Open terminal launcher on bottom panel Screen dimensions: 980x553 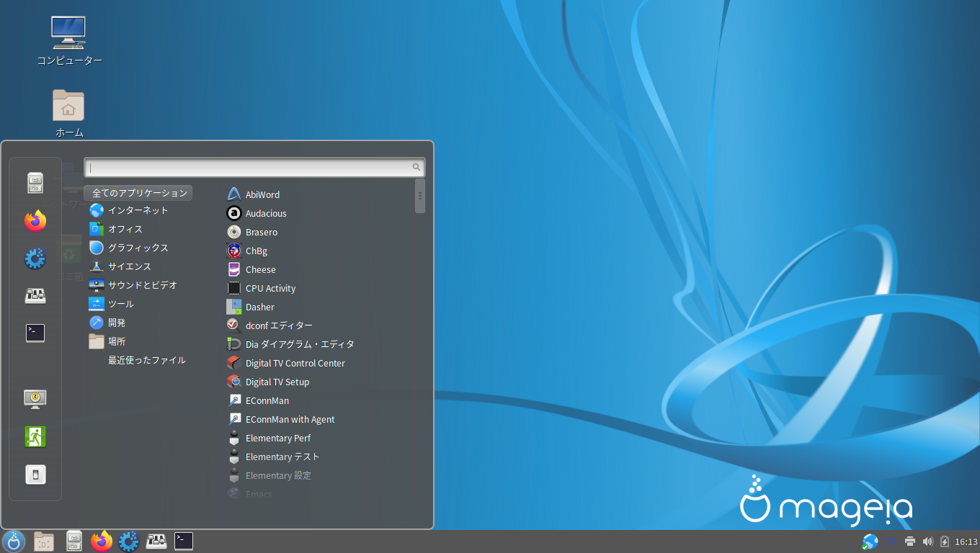(184, 541)
